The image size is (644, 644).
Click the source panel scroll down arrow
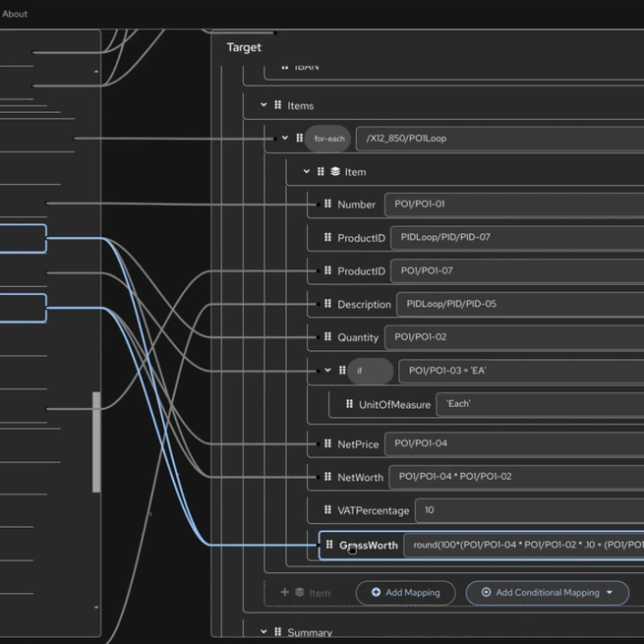tap(96, 607)
